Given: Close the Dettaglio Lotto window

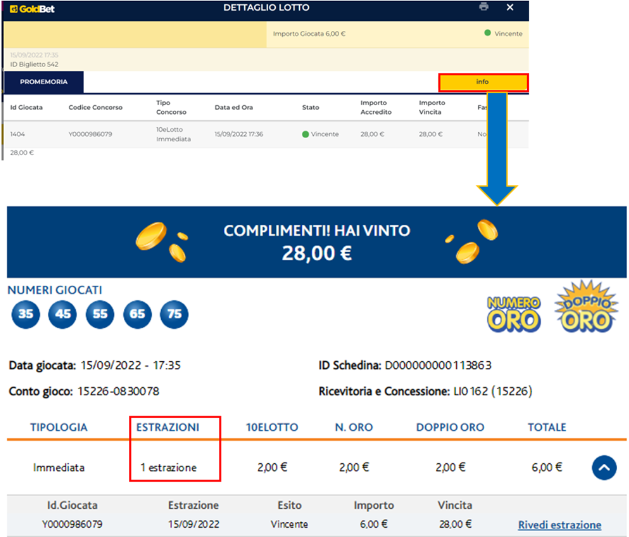Looking at the screenshot, I should 510,7.
